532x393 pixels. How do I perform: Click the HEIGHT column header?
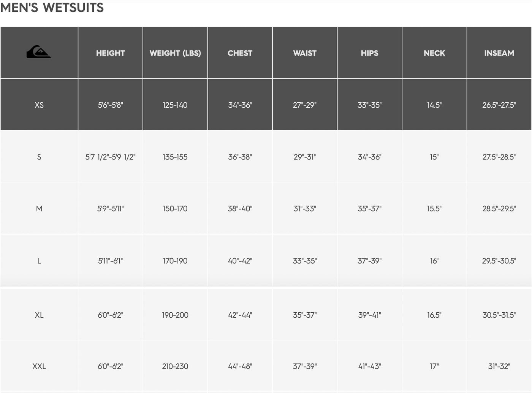point(110,53)
